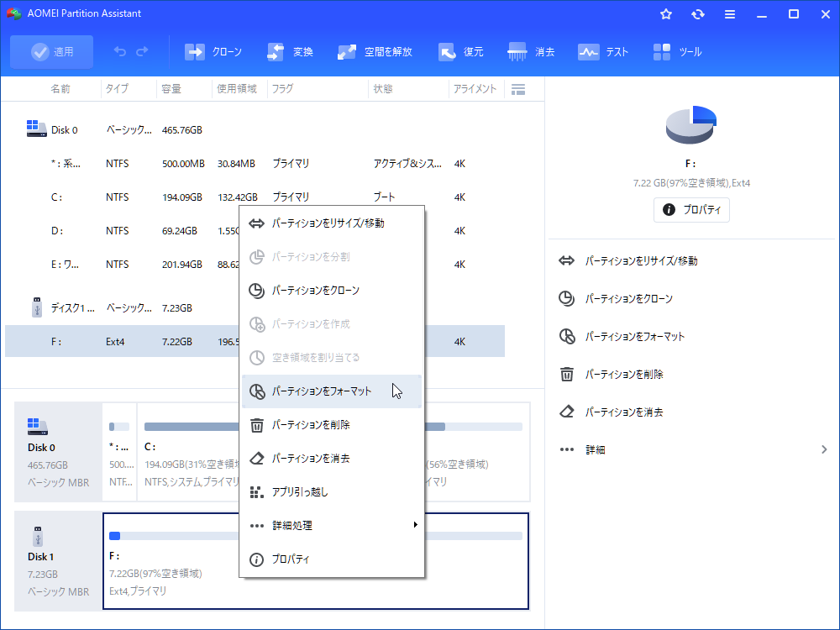Screen dimensions: 840x630
Task: Click the favorites star icon in title bar
Action: [x=666, y=14]
